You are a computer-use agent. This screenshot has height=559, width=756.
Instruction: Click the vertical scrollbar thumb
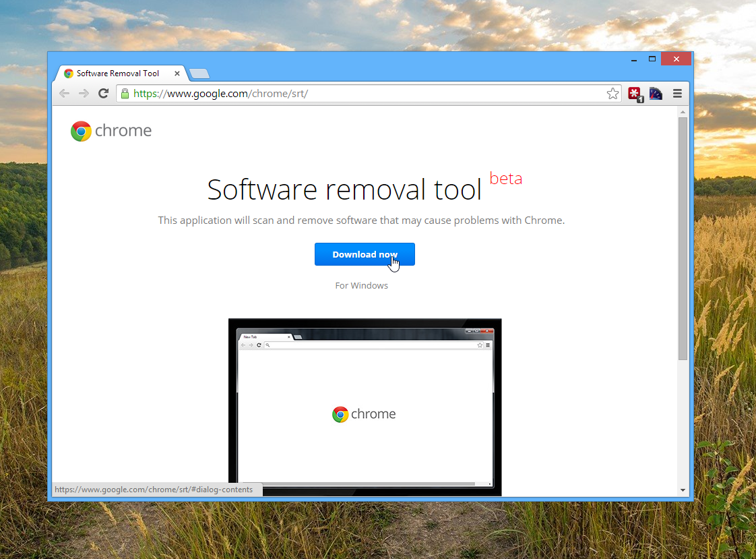click(x=683, y=236)
